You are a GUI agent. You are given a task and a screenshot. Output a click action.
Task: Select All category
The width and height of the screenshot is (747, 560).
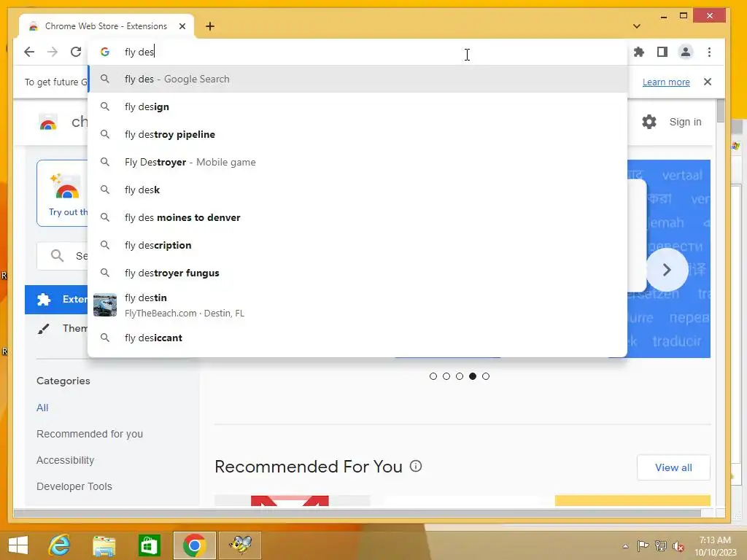42,408
